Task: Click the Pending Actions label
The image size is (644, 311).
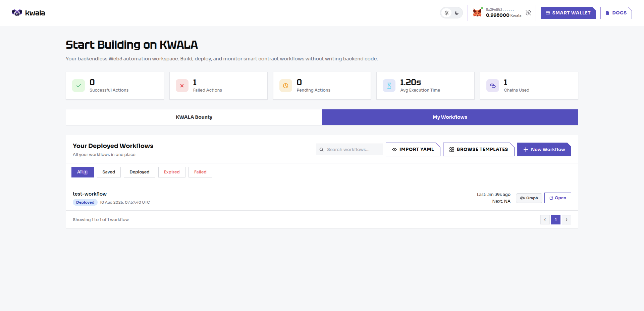Action: click(x=314, y=90)
